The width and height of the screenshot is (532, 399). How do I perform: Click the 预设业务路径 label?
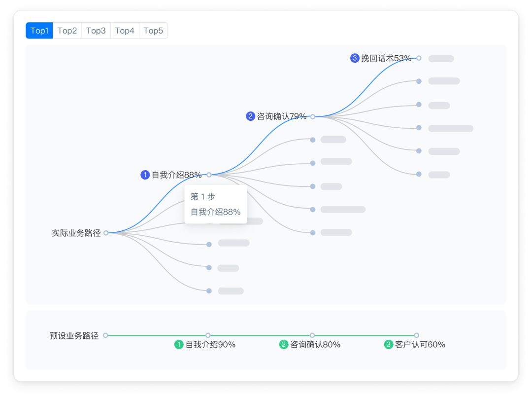tap(74, 336)
